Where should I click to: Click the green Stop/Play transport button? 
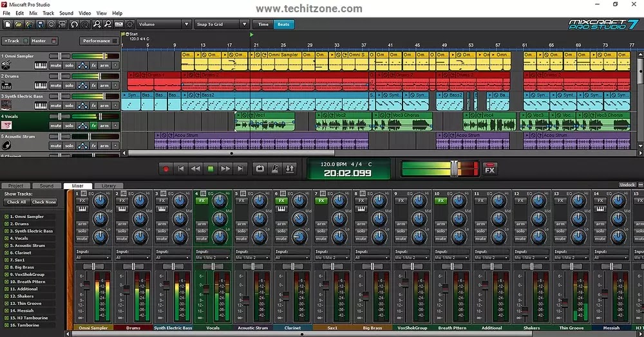tap(211, 168)
